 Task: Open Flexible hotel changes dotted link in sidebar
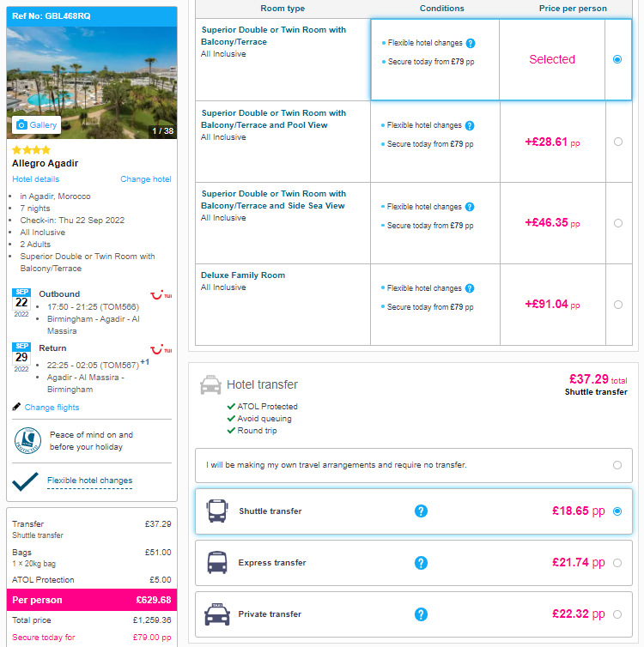coord(89,481)
